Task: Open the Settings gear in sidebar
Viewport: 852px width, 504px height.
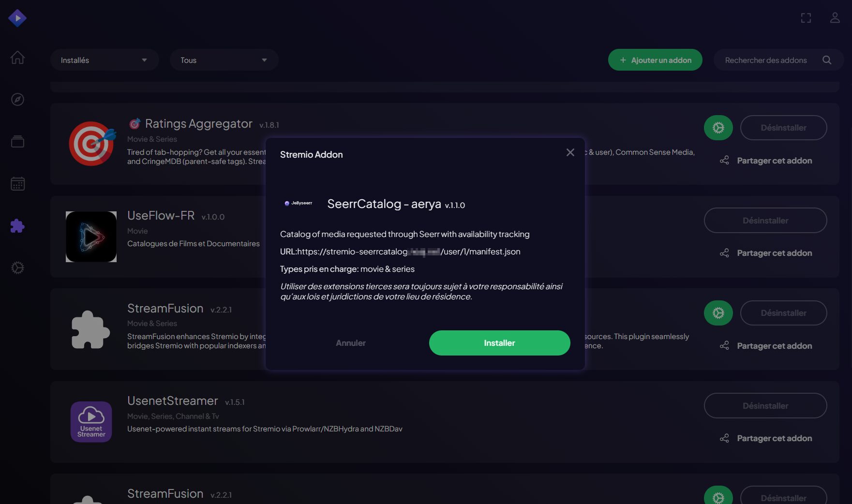Action: (x=17, y=268)
